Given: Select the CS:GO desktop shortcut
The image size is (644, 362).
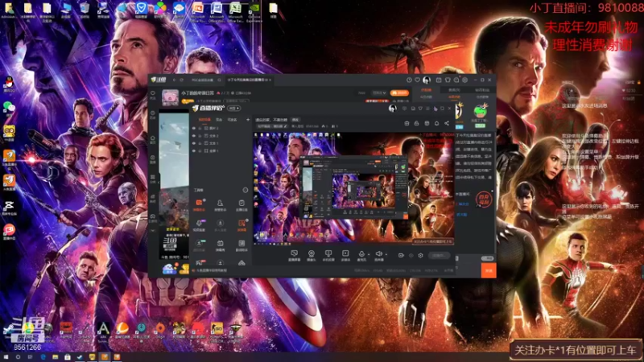Looking at the screenshot, I should (x=217, y=331).
